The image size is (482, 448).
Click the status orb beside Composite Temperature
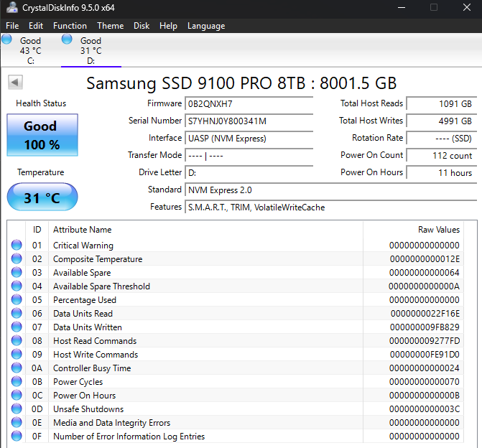click(17, 259)
